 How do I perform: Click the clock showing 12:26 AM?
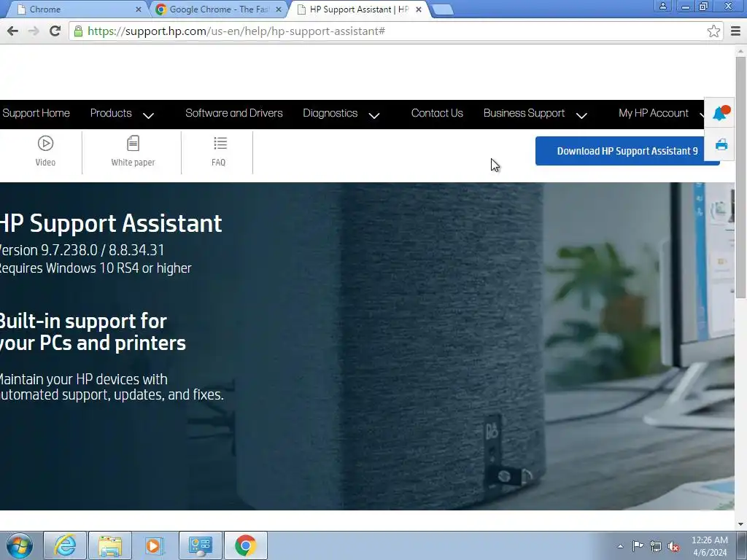point(709,540)
